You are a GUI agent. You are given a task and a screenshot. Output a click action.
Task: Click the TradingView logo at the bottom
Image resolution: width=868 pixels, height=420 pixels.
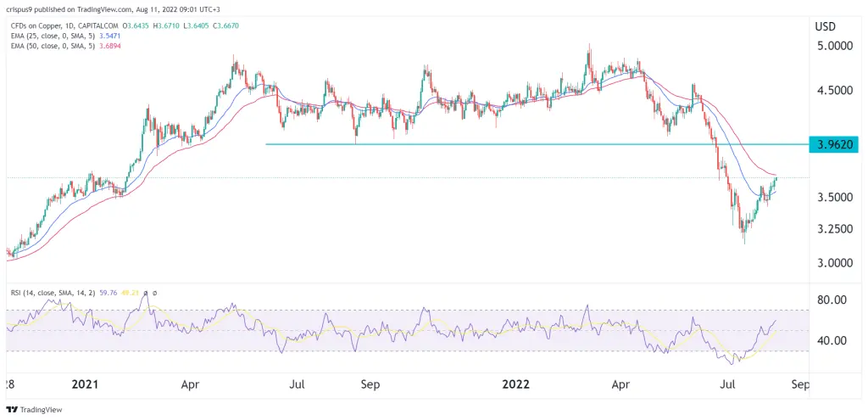tap(34, 410)
